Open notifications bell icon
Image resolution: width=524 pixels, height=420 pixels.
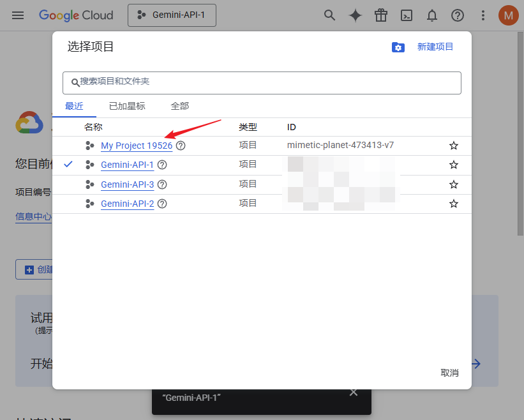[x=432, y=15]
